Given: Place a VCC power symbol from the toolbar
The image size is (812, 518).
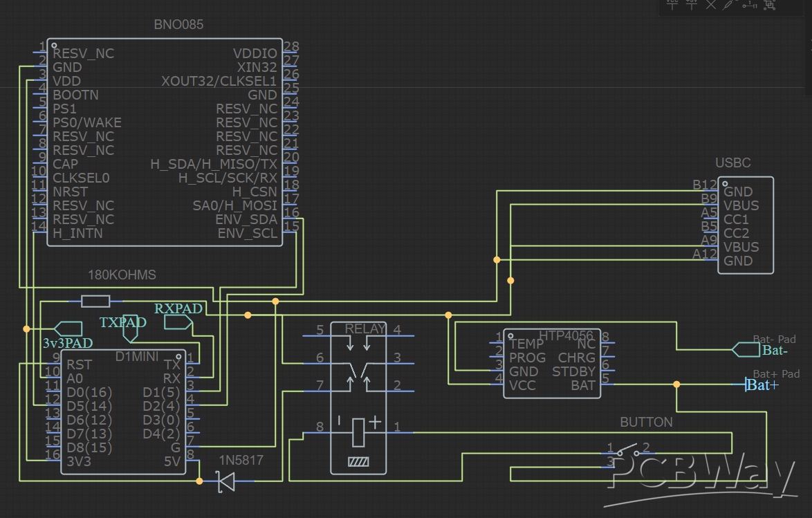Looking at the screenshot, I should click(672, 6).
